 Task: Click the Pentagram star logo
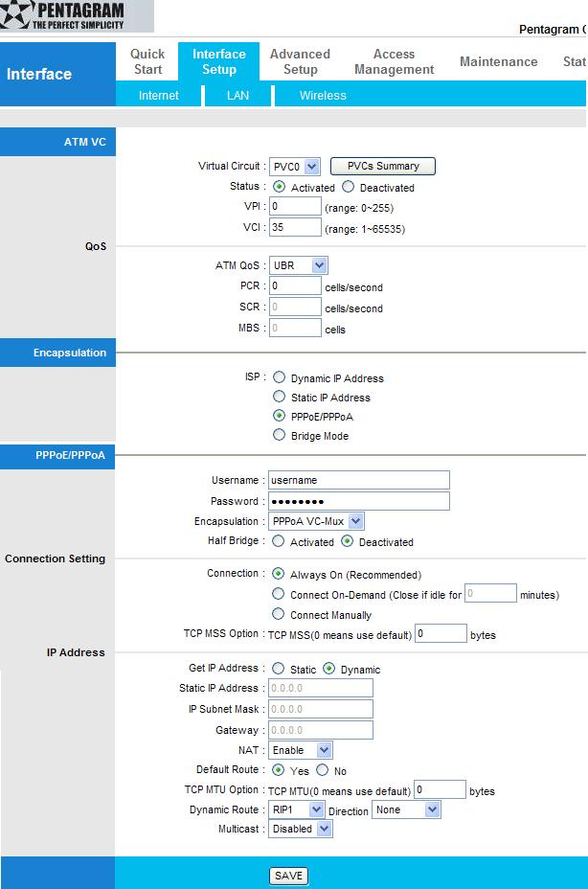17,14
